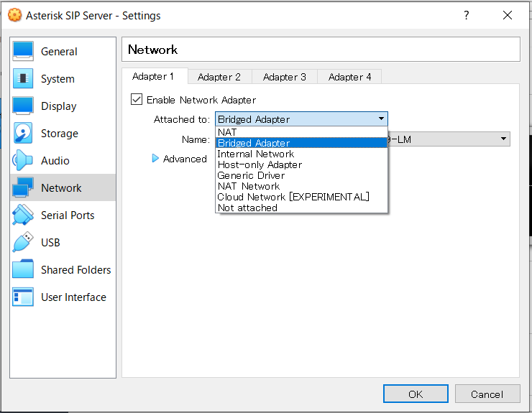Open Audio settings label

[x=55, y=160]
